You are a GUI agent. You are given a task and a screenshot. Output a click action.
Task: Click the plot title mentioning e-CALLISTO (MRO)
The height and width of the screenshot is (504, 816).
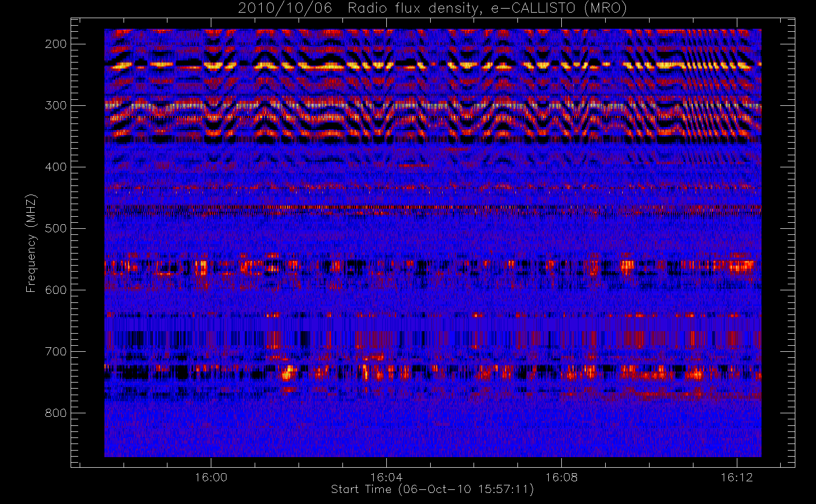point(432,9)
